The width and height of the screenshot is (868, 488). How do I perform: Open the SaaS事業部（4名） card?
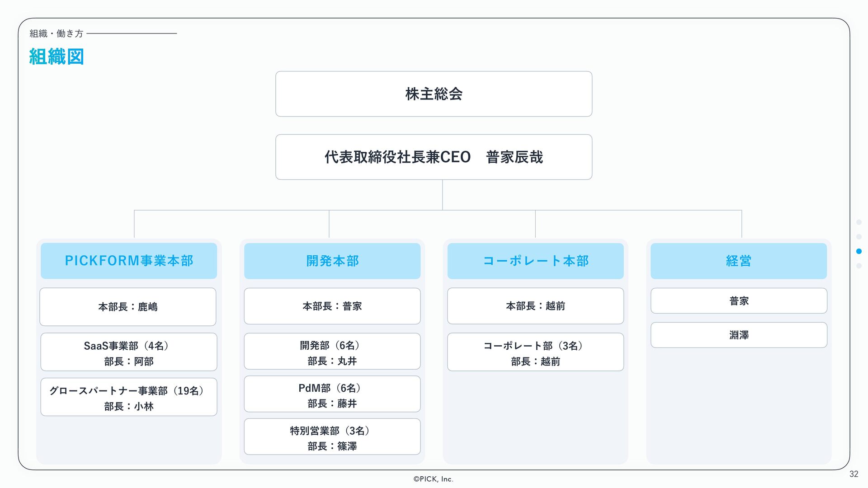tap(129, 352)
